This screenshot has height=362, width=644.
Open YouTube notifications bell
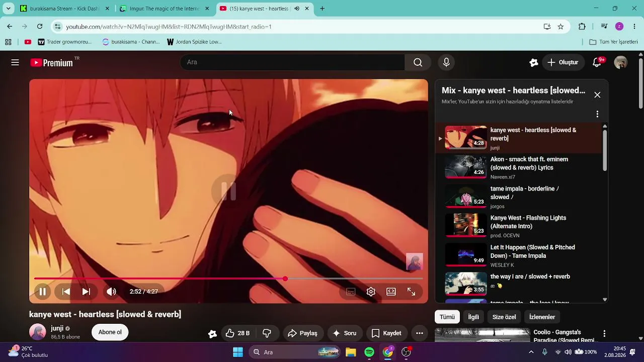tap(597, 62)
